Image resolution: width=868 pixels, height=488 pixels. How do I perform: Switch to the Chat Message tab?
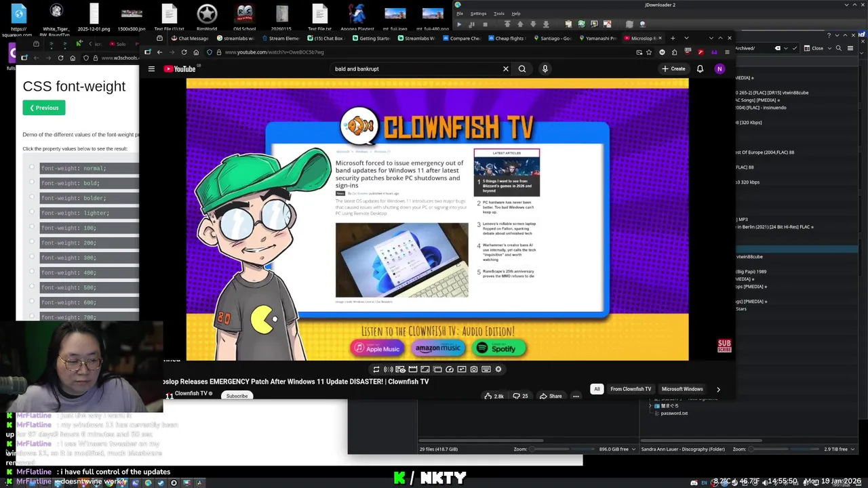(x=189, y=38)
